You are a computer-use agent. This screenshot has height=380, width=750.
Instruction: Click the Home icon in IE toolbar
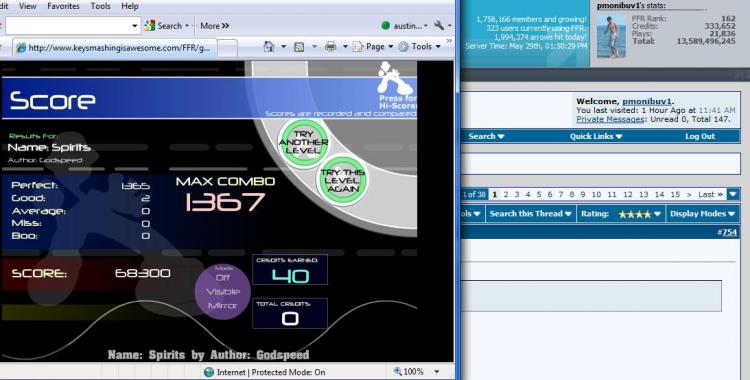(x=269, y=46)
